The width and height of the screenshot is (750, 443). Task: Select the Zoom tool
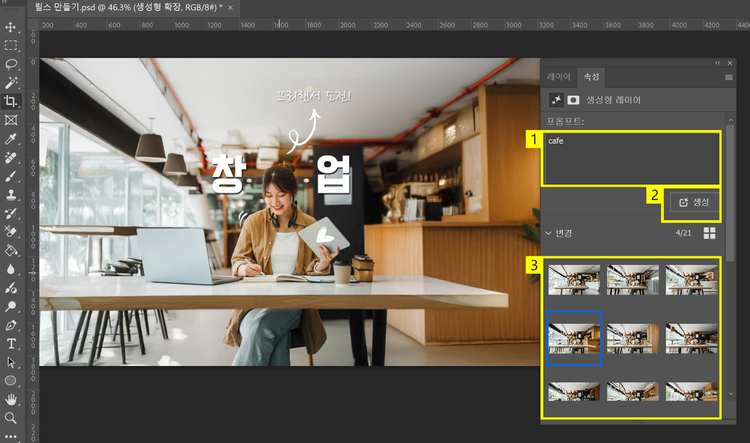tap(11, 417)
